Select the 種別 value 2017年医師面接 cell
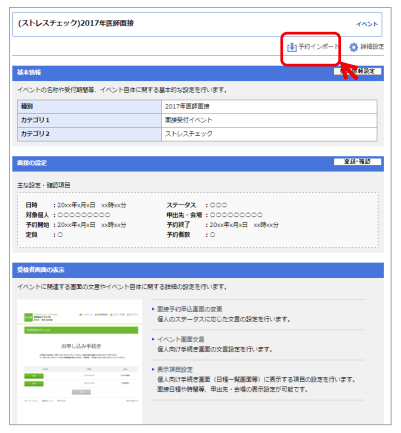 (269, 107)
